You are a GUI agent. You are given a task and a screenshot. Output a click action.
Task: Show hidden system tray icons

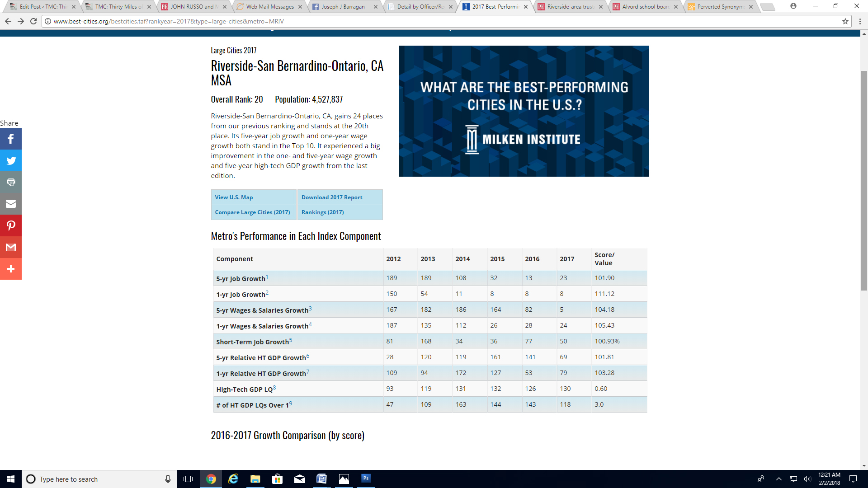778,479
